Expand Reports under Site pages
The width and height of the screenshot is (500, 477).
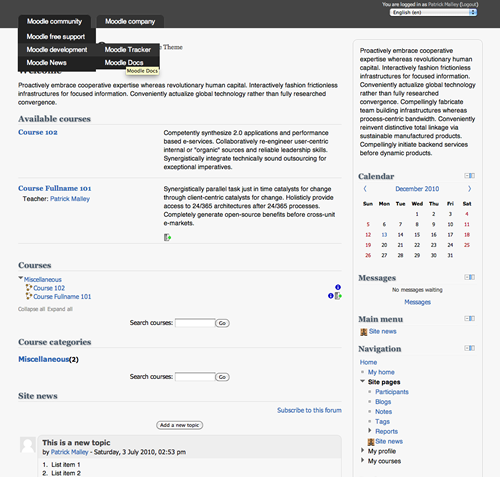pyautogui.click(x=370, y=430)
